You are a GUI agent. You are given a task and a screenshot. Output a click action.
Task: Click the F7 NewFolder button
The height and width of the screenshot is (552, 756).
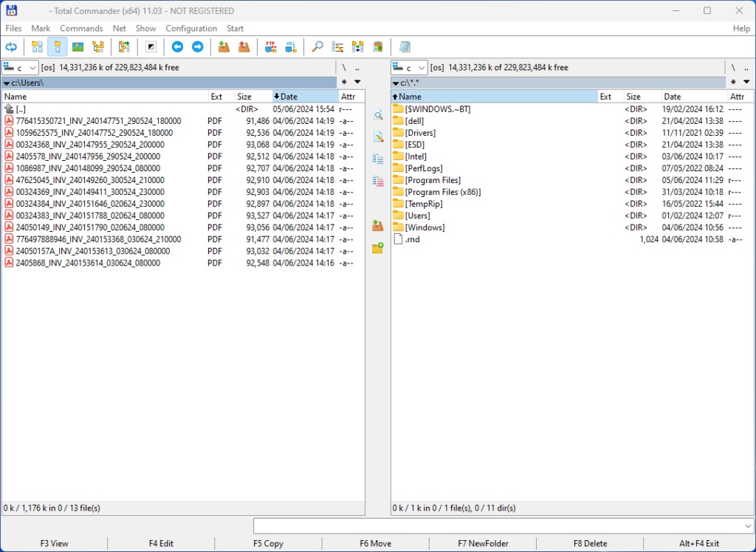click(483, 543)
